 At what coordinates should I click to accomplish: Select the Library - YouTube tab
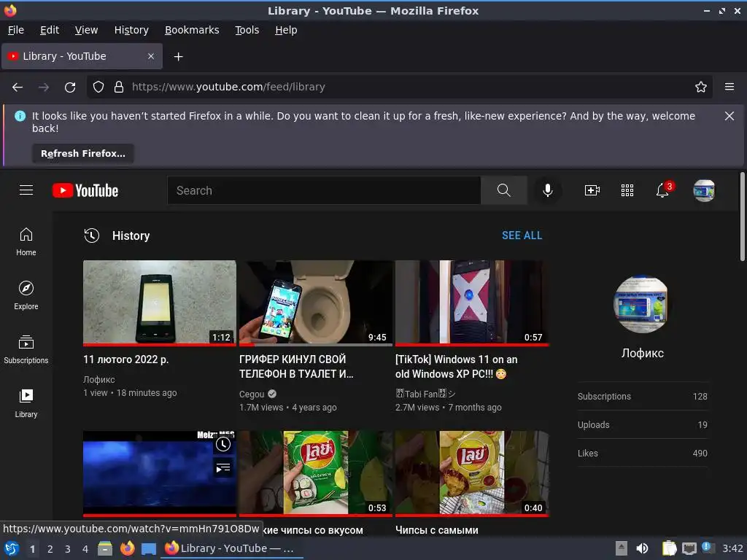point(82,56)
